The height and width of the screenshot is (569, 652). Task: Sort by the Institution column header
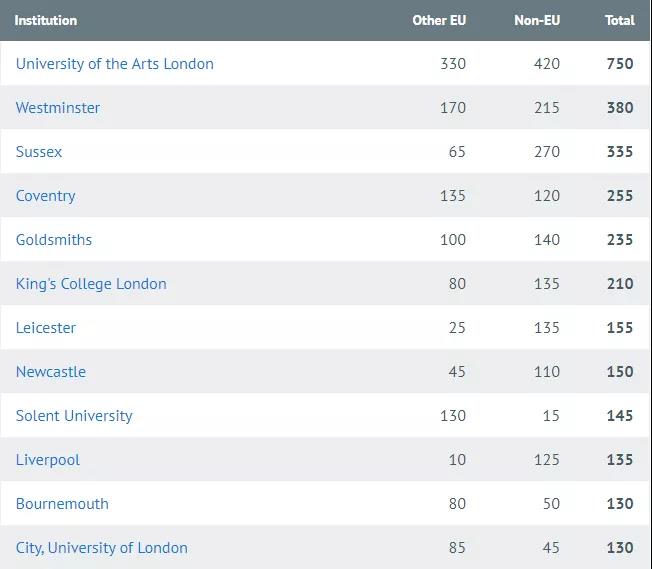(46, 20)
